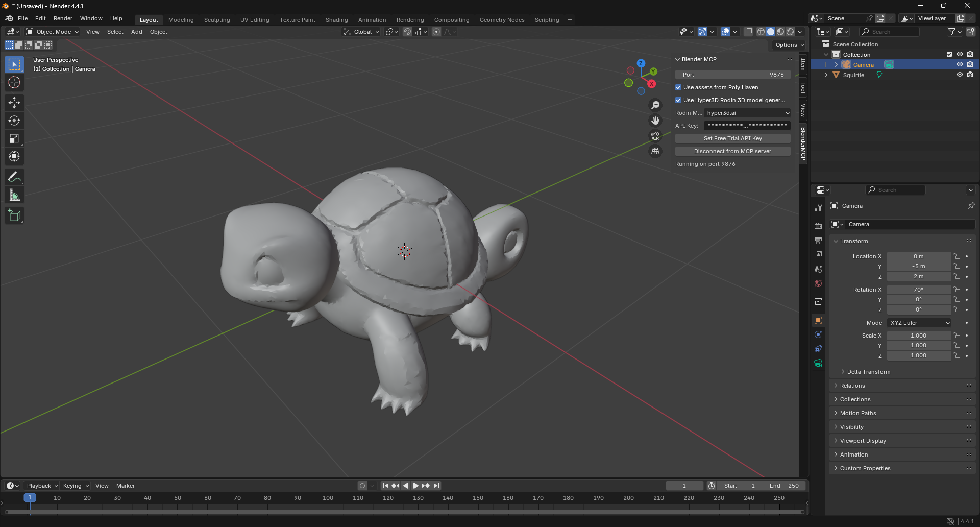Select the Move tool

coord(14,103)
